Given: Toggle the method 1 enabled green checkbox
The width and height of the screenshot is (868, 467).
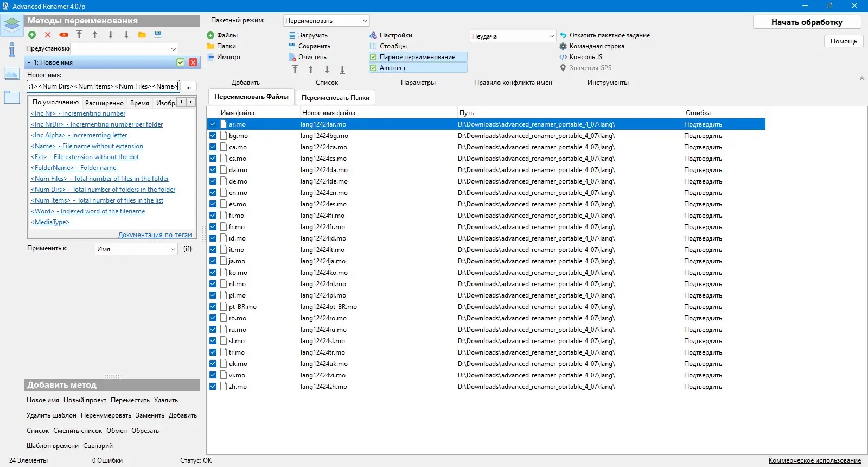Looking at the screenshot, I should point(181,62).
